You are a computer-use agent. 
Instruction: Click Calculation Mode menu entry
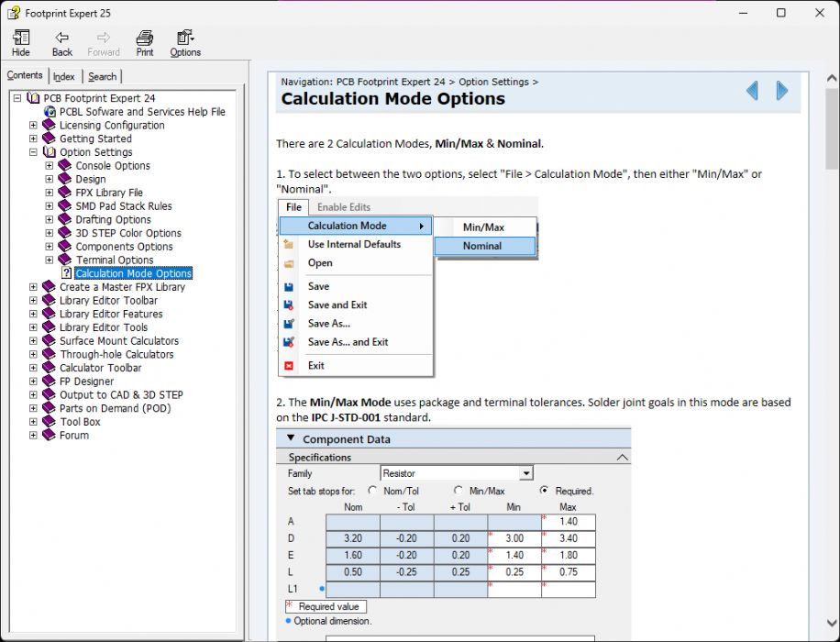coord(356,226)
